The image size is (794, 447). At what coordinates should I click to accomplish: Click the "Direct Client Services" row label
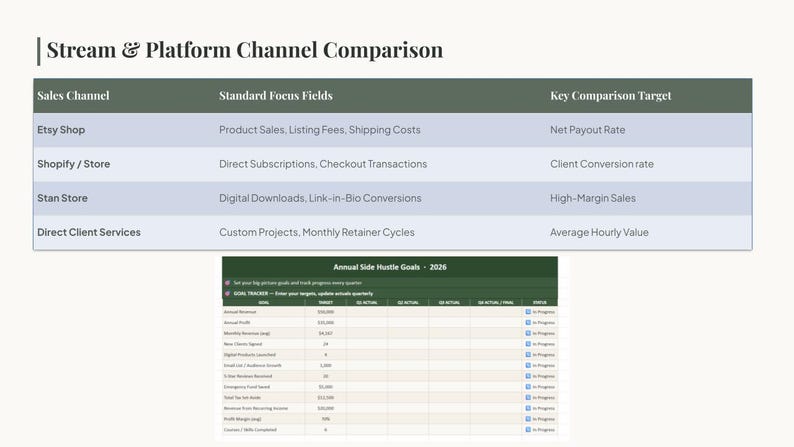[x=89, y=232]
